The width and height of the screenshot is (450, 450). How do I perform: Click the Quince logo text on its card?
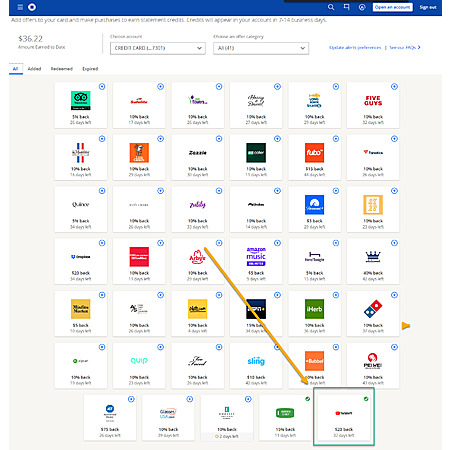point(81,204)
